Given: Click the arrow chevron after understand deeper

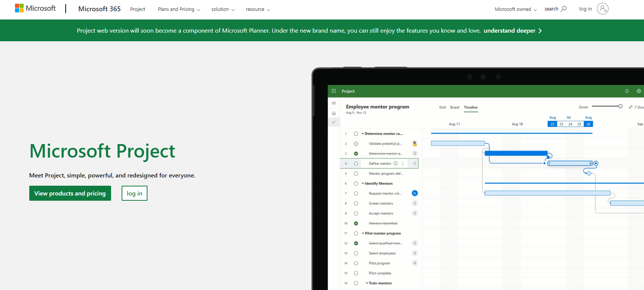Looking at the screenshot, I should point(540,31).
